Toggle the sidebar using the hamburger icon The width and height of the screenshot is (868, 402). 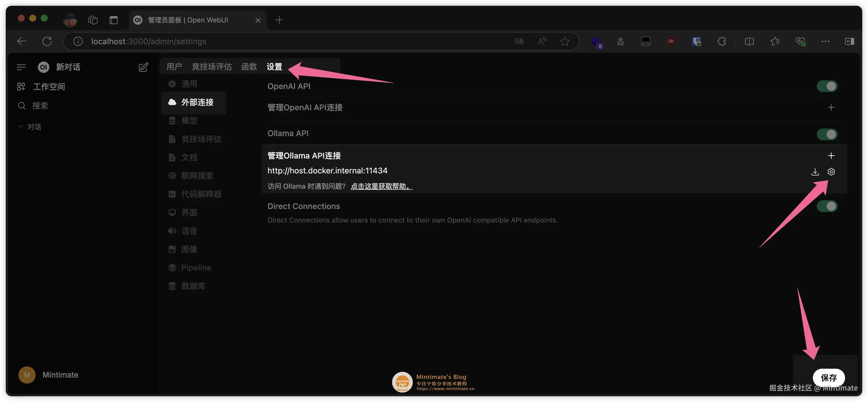pyautogui.click(x=21, y=67)
